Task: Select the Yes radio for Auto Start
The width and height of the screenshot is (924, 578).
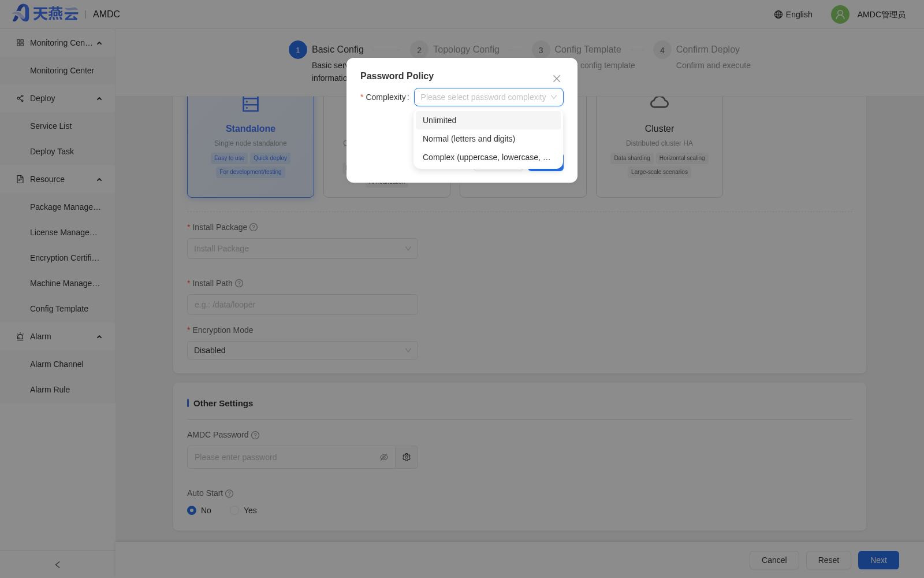Action: click(x=234, y=510)
